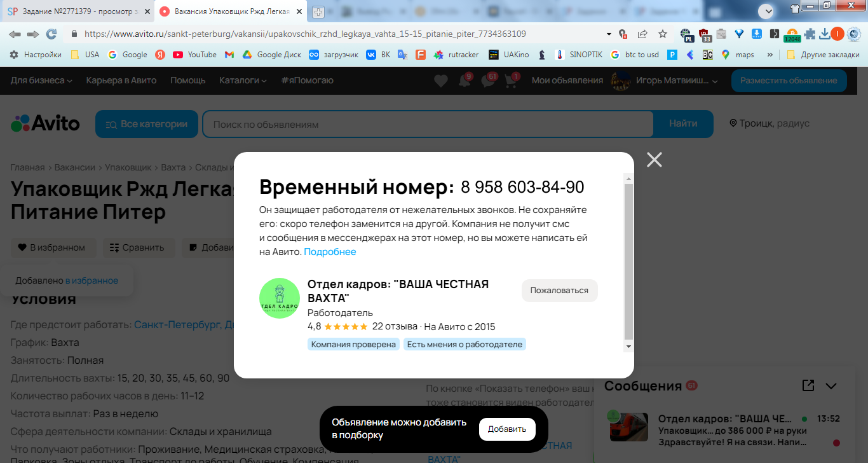Click the browser back arrow
This screenshot has width=868, height=463.
[x=15, y=34]
